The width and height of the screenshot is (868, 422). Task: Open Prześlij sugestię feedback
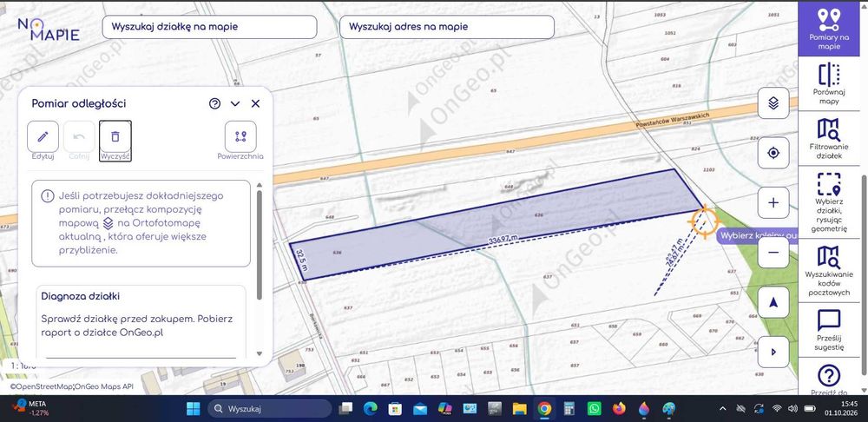[829, 329]
